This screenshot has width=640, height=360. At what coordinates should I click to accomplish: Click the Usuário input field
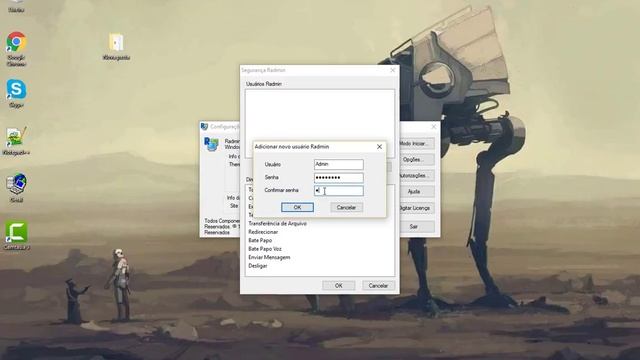[339, 164]
